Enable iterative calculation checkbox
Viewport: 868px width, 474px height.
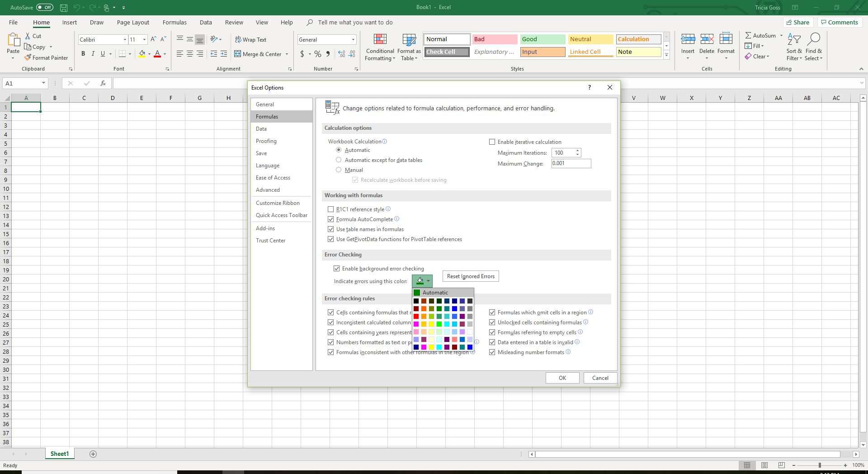coord(492,142)
